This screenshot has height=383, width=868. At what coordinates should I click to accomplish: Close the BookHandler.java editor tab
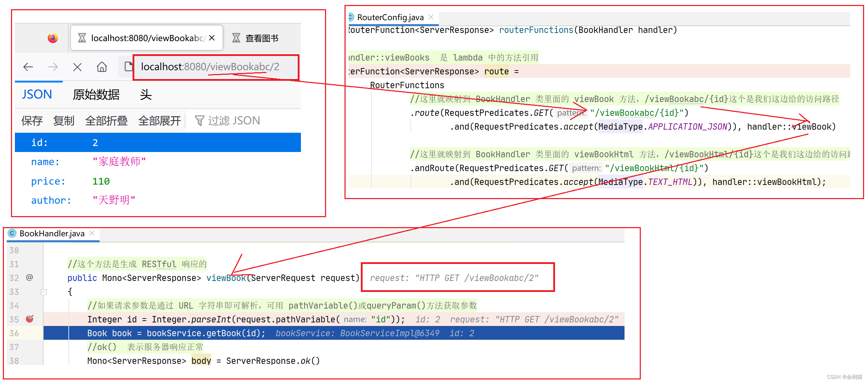pos(92,233)
